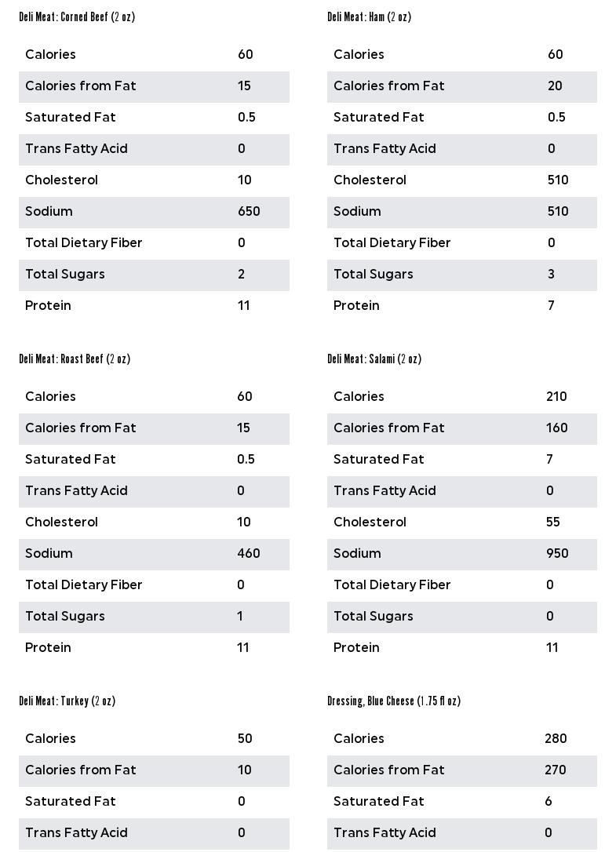Click Salami sodium value 950
The height and width of the screenshot is (852, 616).
click(557, 554)
